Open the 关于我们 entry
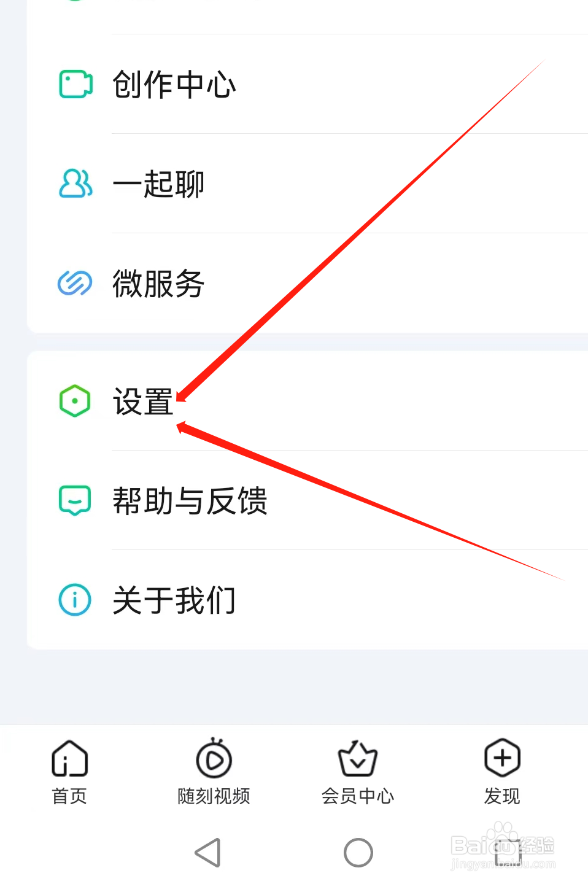Screen dimensions: 588x884 tap(308, 600)
